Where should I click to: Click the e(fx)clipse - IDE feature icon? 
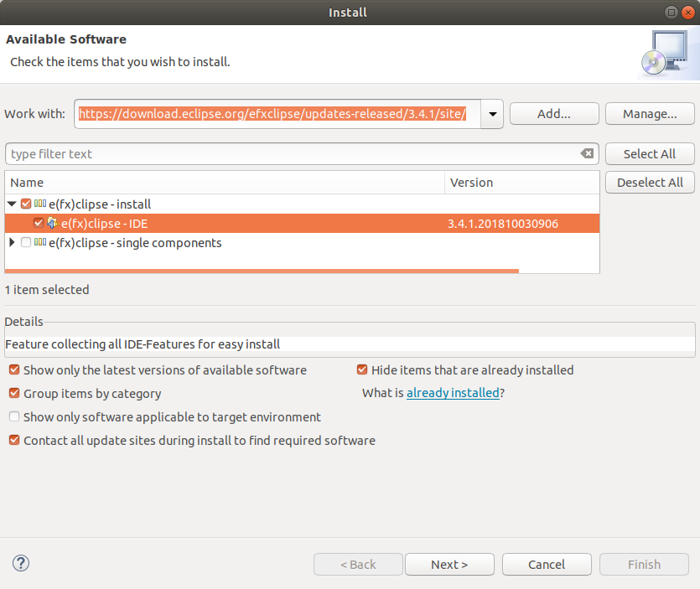pos(53,223)
